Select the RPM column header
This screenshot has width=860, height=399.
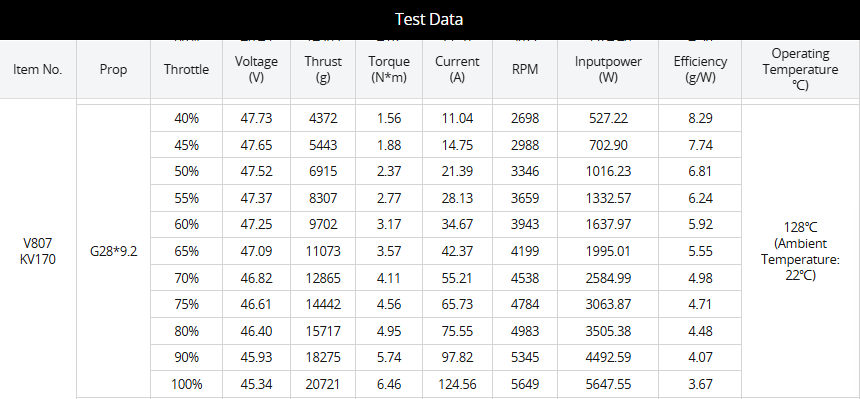point(525,70)
